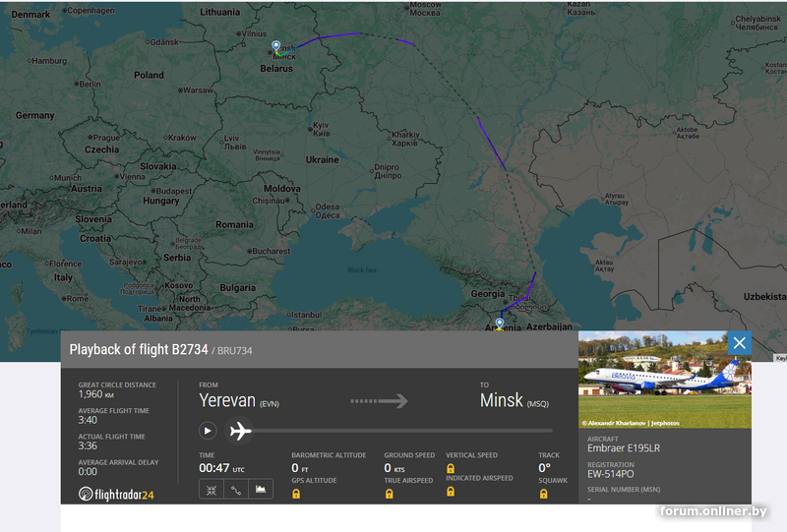The image size is (787, 532).
Task: Click the airplane marker on the playback slider
Action: (240, 431)
